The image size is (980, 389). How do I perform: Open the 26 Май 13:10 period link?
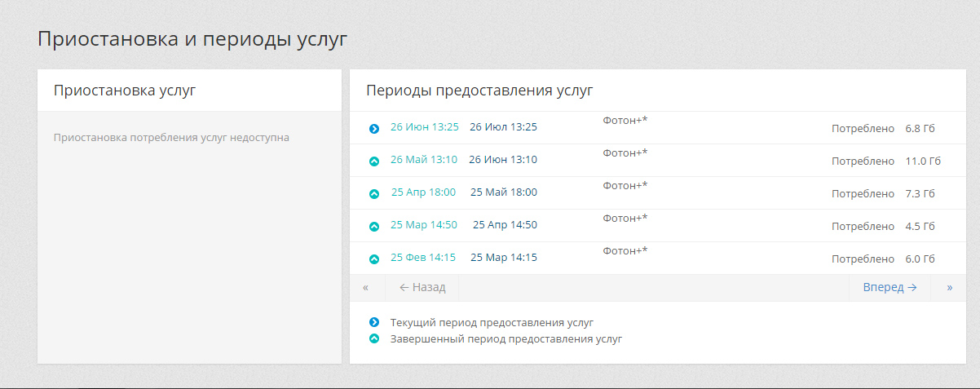[x=423, y=160]
